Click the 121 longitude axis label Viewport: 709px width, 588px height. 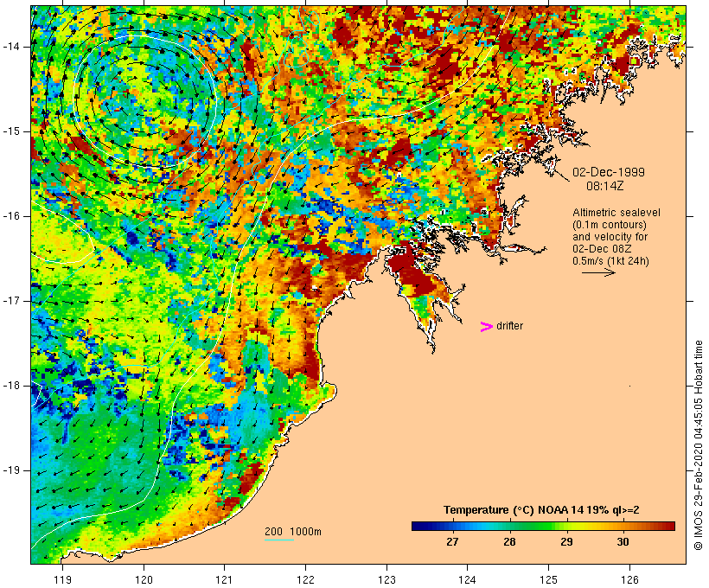(224, 579)
